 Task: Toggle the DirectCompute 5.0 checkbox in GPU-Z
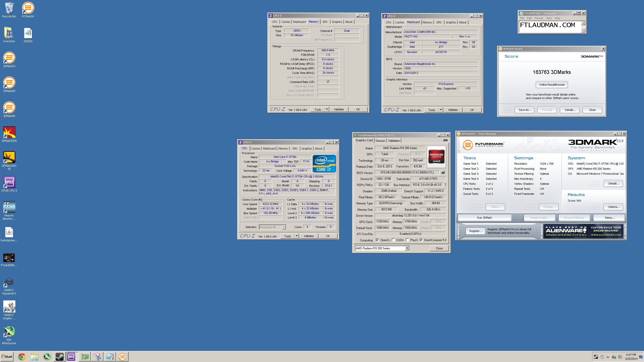(x=421, y=240)
